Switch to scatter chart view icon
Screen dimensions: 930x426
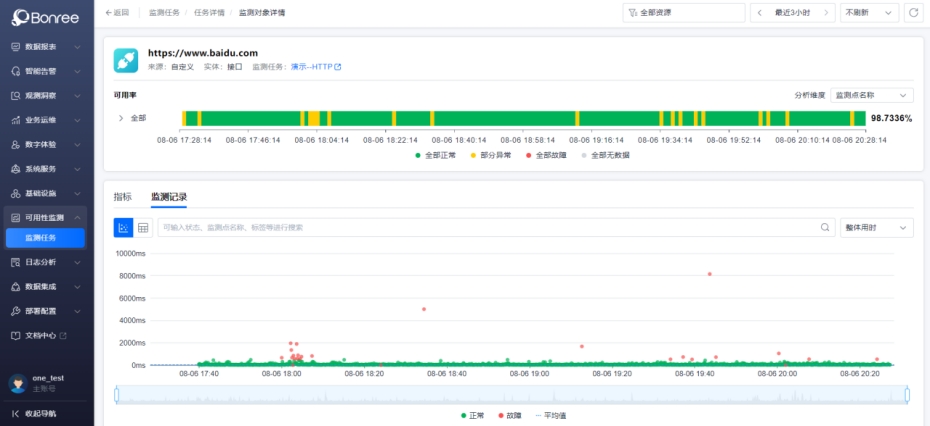[x=124, y=228]
